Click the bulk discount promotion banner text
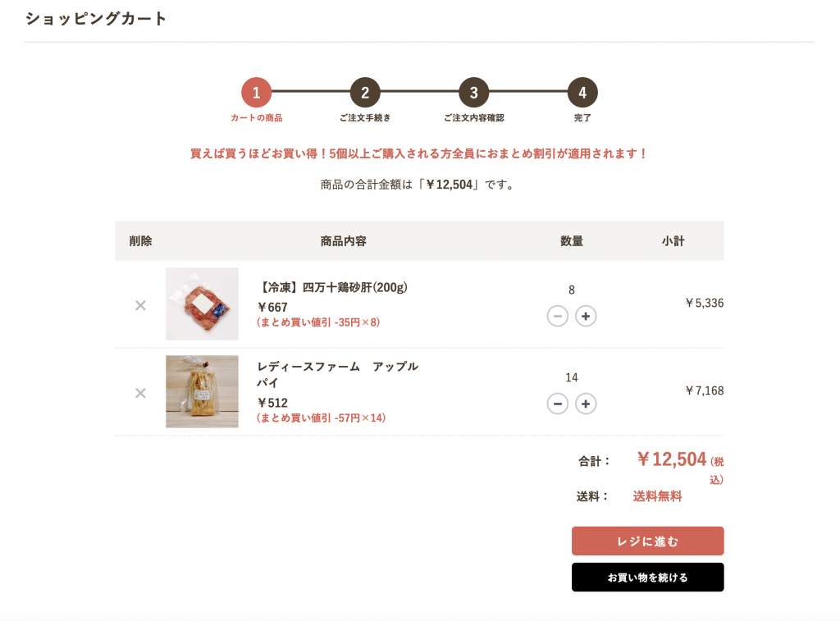The height and width of the screenshot is (621, 840). 419,153
